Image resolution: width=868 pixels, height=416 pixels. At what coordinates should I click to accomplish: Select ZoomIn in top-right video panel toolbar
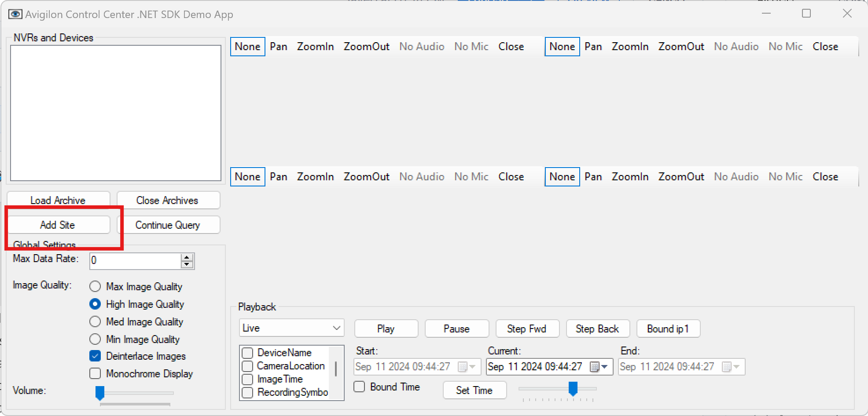coord(630,47)
